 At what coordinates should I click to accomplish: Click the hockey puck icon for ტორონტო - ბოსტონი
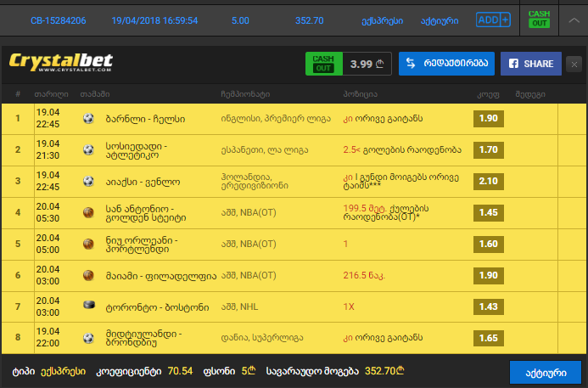(89, 305)
